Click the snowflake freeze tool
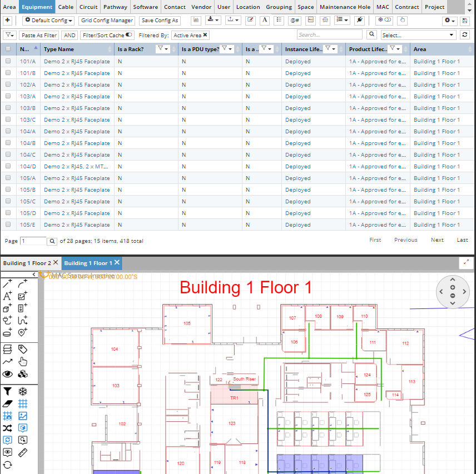 22,392
